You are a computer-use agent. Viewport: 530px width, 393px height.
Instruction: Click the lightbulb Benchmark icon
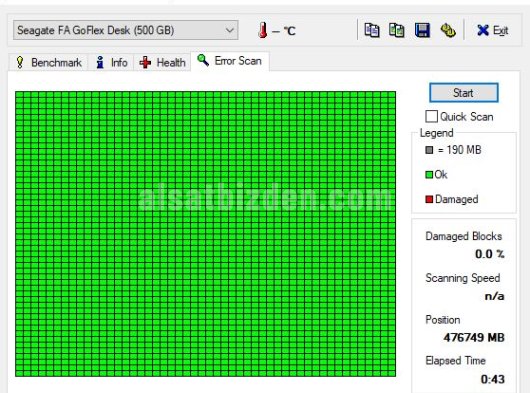coord(20,63)
